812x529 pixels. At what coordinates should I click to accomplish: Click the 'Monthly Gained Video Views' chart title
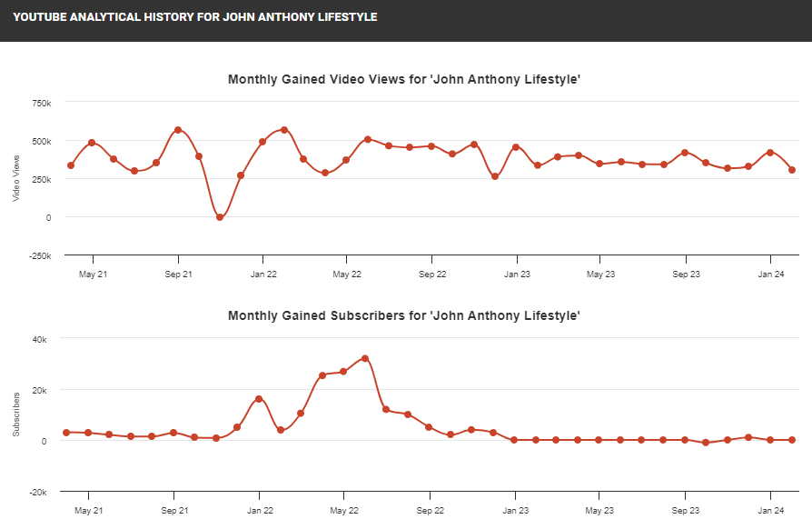coord(404,79)
